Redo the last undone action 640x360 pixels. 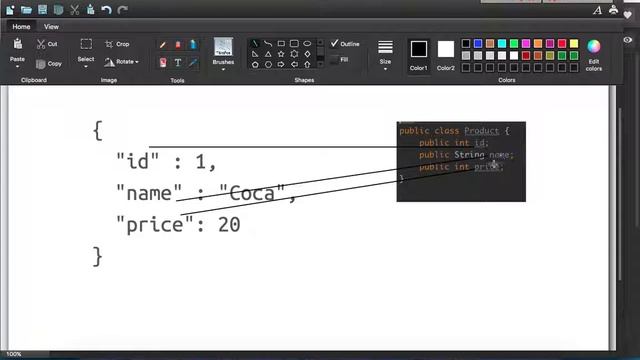click(x=122, y=10)
